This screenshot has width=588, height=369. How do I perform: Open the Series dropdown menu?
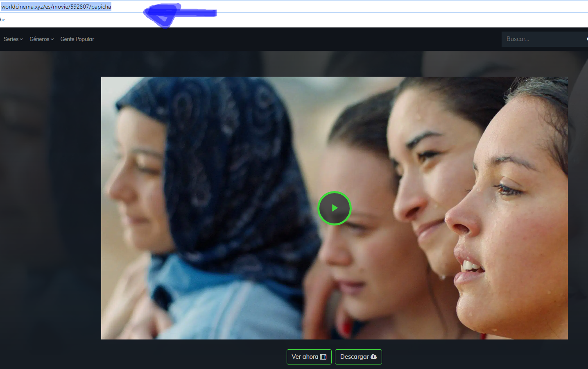[13, 39]
